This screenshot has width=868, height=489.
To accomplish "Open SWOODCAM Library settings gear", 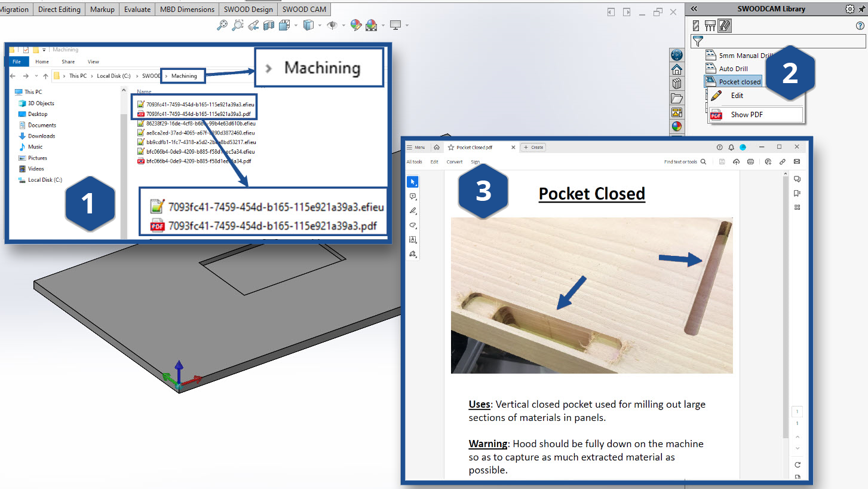I will click(849, 9).
